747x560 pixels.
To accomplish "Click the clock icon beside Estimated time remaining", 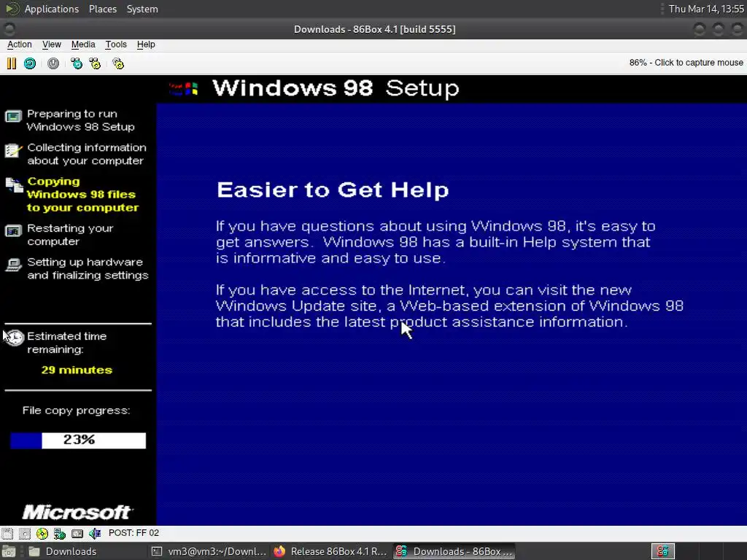I will pos(15,338).
